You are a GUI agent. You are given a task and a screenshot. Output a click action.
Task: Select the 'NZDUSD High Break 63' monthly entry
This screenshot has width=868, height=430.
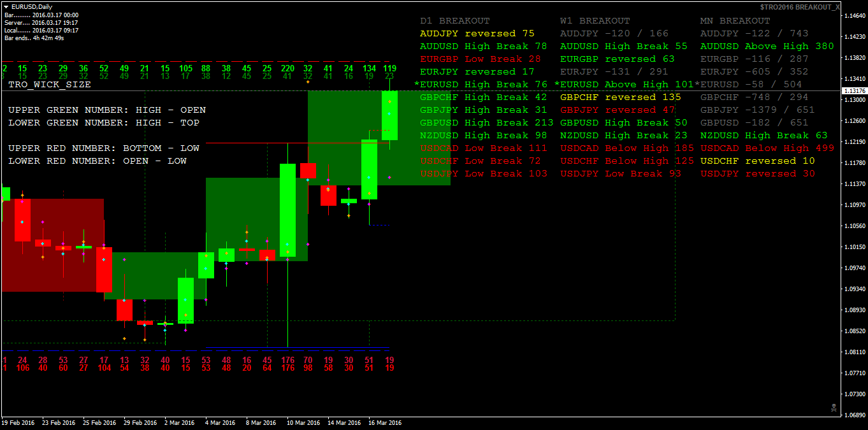[x=764, y=136]
